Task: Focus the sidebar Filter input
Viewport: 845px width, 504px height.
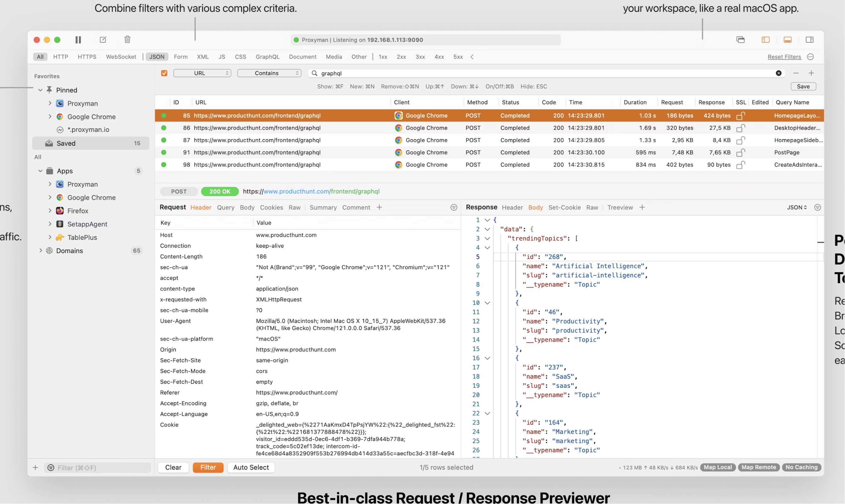Action: [97, 468]
